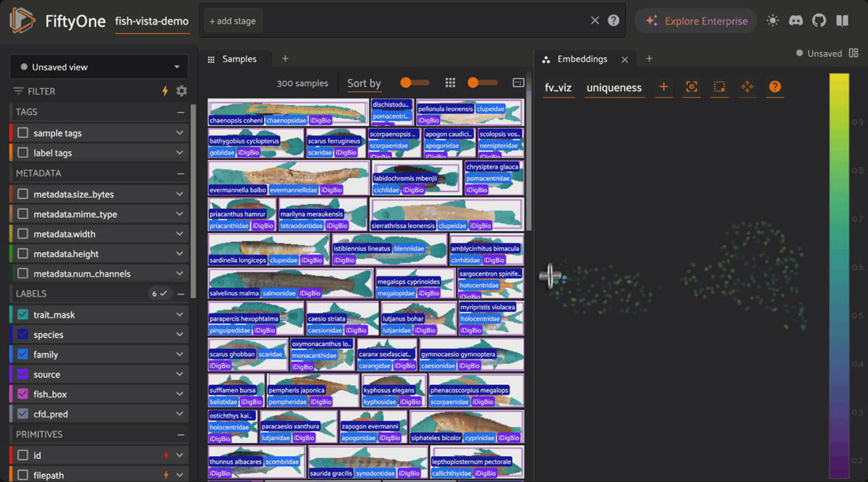This screenshot has height=482, width=868.
Task: Uncheck species label checkbox
Action: tap(22, 334)
